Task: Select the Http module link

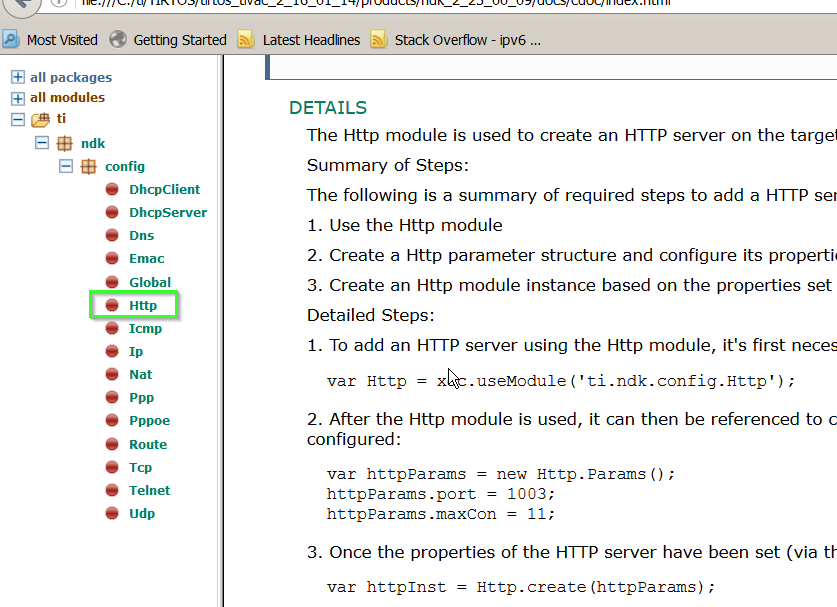Action: 143,305
